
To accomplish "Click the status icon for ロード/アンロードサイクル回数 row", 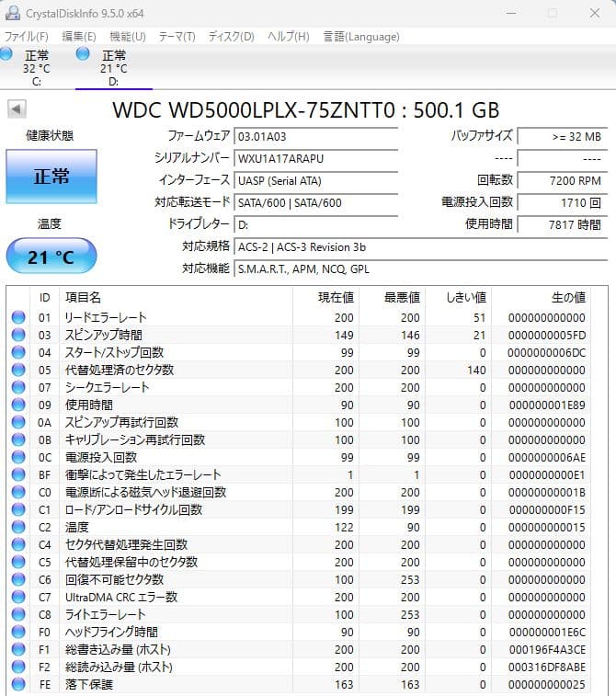I will click(x=18, y=509).
